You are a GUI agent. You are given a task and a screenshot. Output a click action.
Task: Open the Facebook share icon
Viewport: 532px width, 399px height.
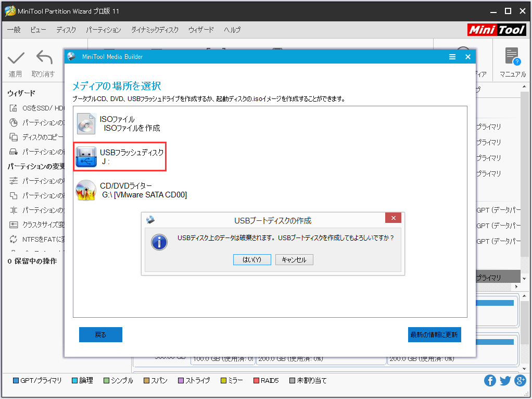click(490, 381)
